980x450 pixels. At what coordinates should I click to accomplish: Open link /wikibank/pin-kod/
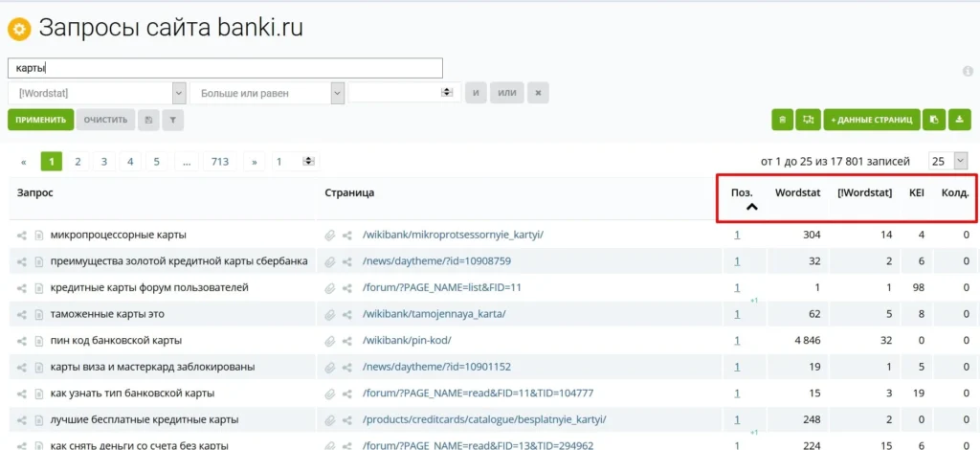407,341
